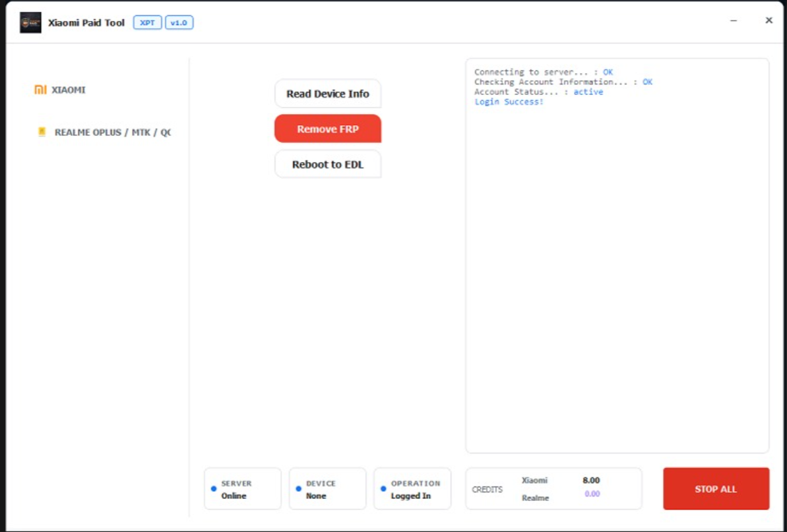This screenshot has height=532, width=787.
Task: Click the OPERATION Logged In status card
Action: [412, 489]
